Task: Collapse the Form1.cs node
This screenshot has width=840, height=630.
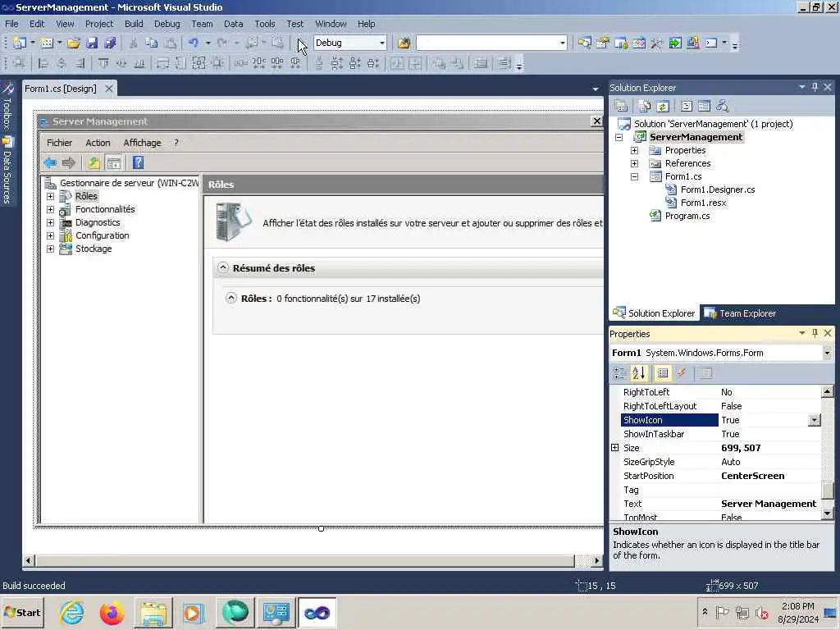Action: [634, 177]
